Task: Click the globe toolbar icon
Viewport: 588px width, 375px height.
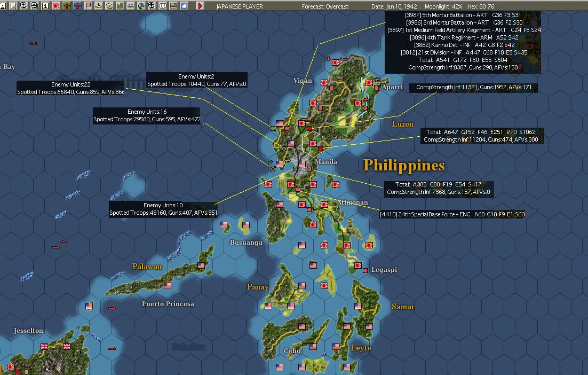Action: (x=141, y=6)
